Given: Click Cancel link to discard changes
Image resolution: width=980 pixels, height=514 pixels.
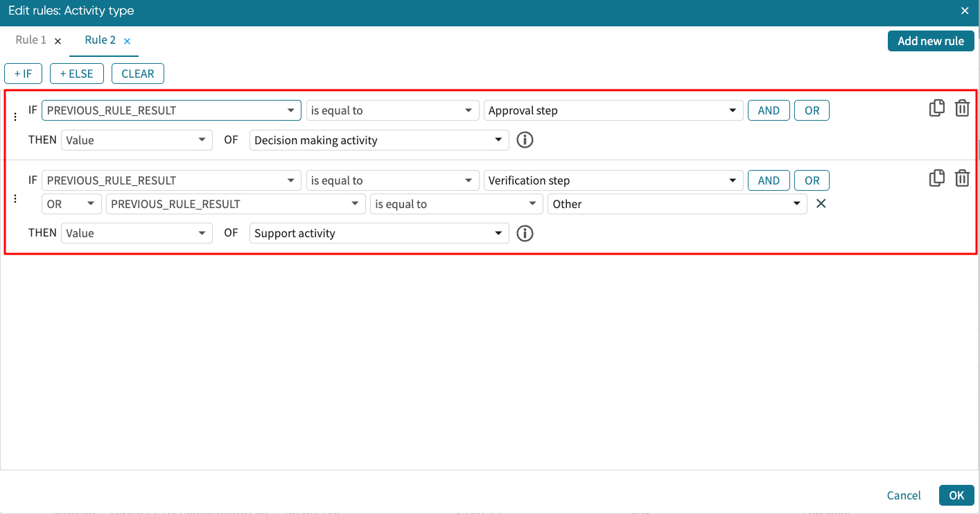Looking at the screenshot, I should [x=904, y=495].
